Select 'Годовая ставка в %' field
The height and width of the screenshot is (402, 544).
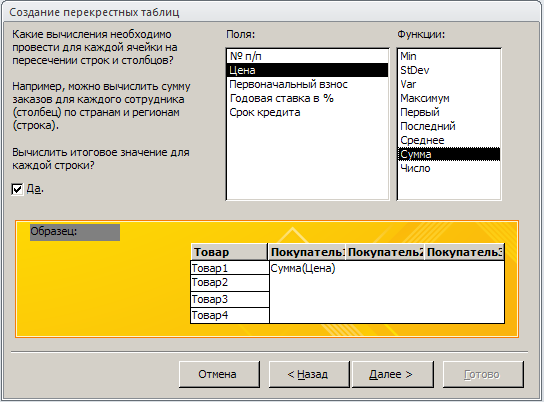(307, 98)
